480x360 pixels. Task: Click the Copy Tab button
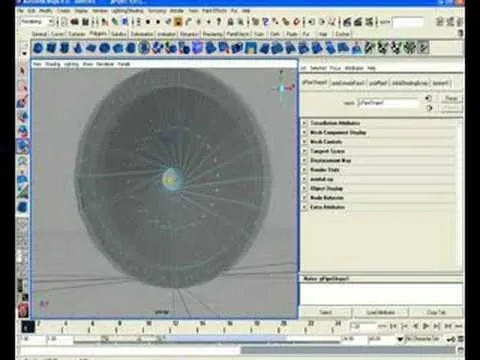point(436,312)
